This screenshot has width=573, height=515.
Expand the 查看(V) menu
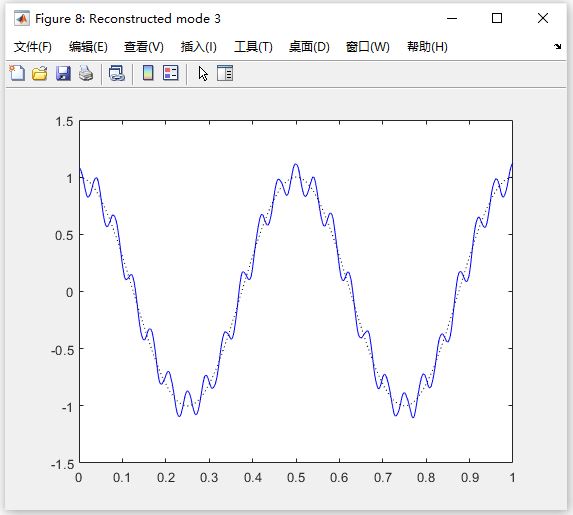point(144,47)
